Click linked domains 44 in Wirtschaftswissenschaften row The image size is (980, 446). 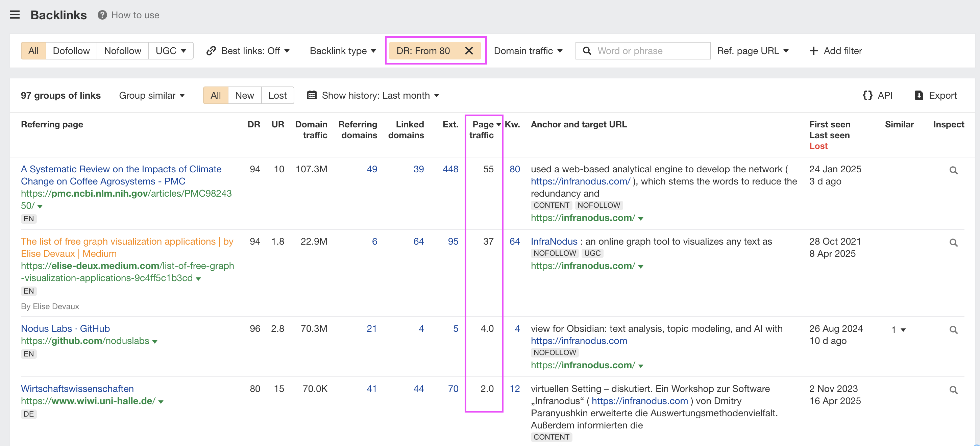pos(418,389)
